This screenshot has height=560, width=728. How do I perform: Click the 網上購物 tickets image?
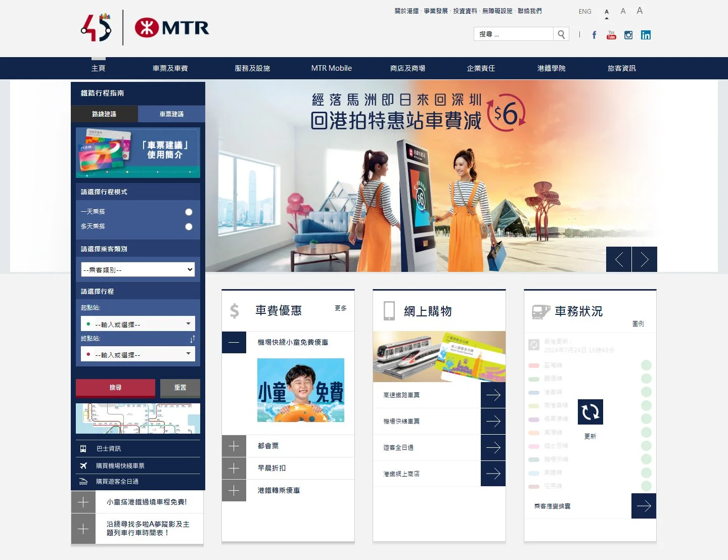[x=439, y=356]
